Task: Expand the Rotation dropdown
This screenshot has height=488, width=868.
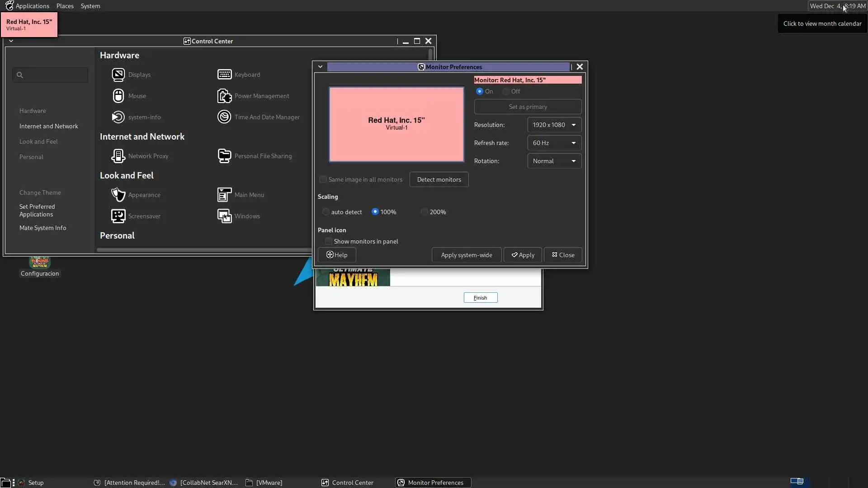Action: tap(554, 161)
